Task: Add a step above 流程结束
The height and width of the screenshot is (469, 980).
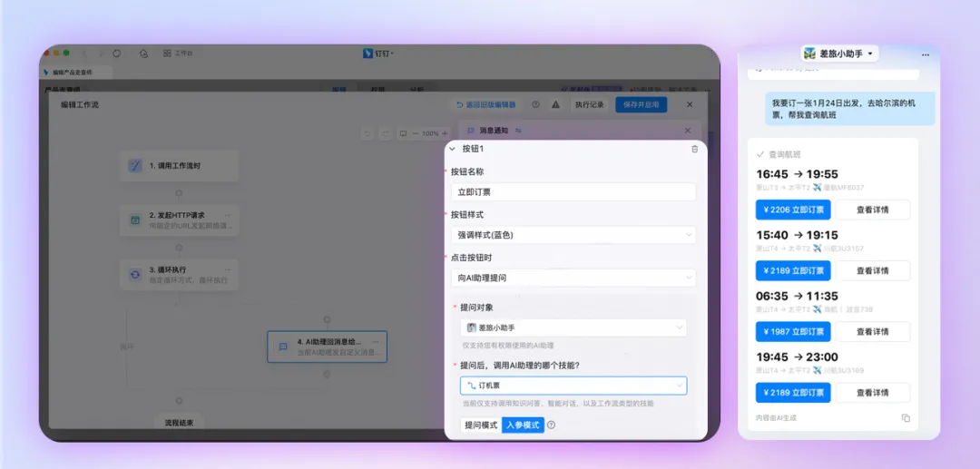Action: click(x=179, y=401)
